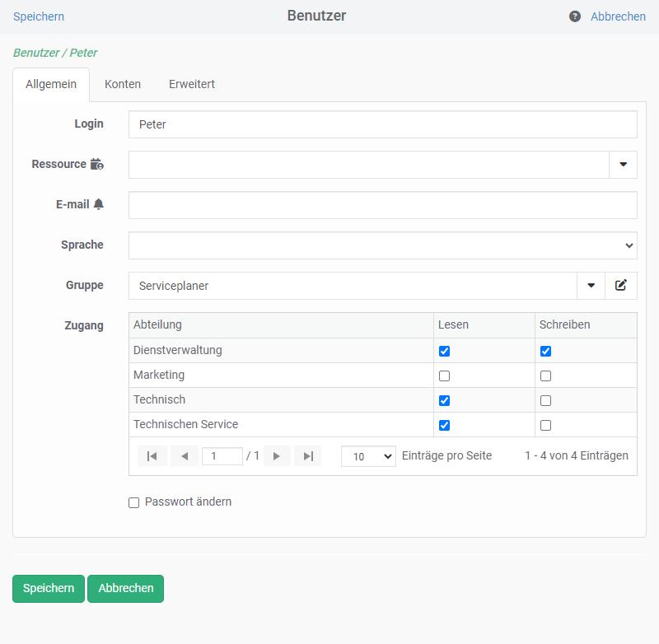The height and width of the screenshot is (644, 659).
Task: Open the Gruppe dropdown arrow
Action: tap(591, 286)
